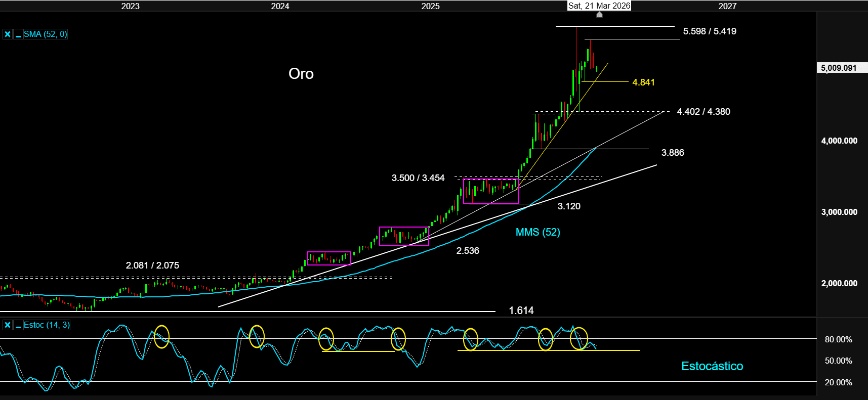Image resolution: width=868 pixels, height=400 pixels.
Task: Click the 80.00% level on the stochastic scale
Action: click(x=838, y=339)
